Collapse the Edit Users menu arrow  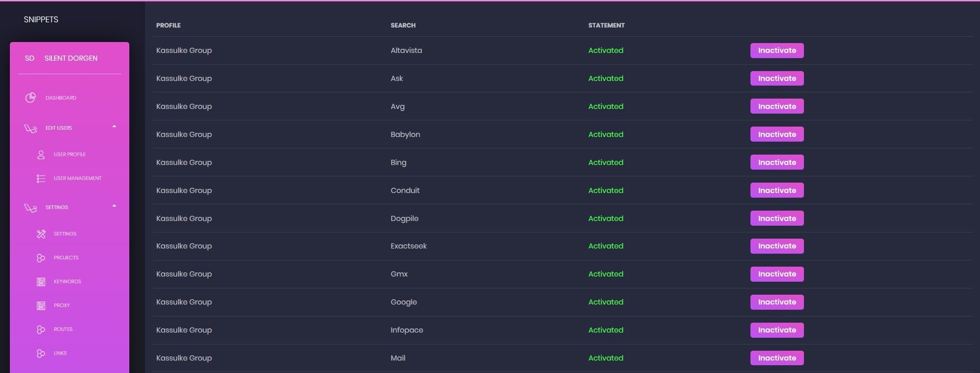click(114, 127)
